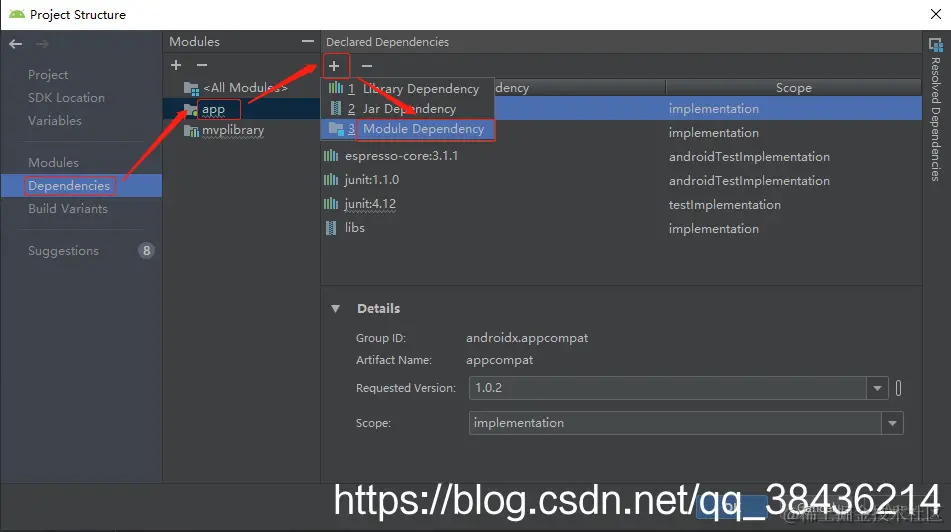
Task: Add a declared dependency with plus
Action: click(334, 66)
